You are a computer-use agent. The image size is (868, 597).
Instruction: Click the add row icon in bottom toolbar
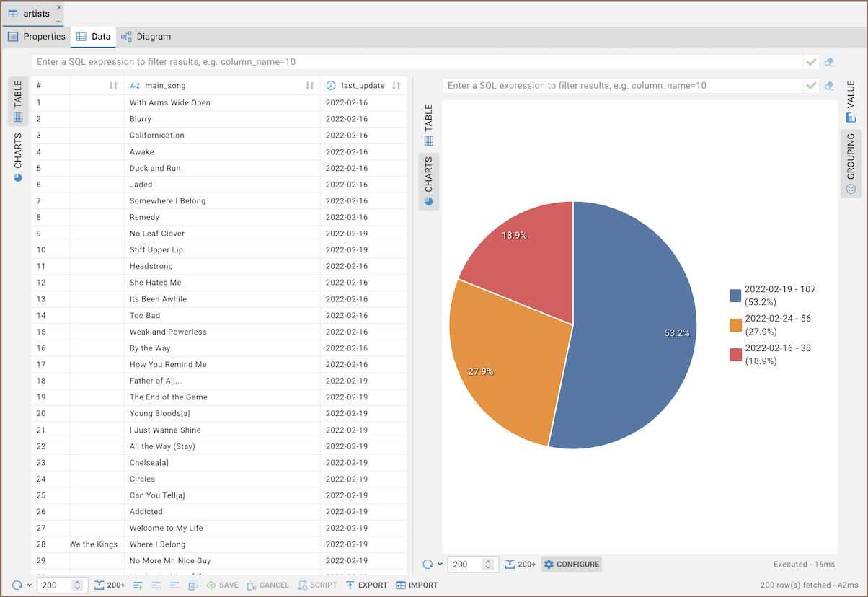138,585
